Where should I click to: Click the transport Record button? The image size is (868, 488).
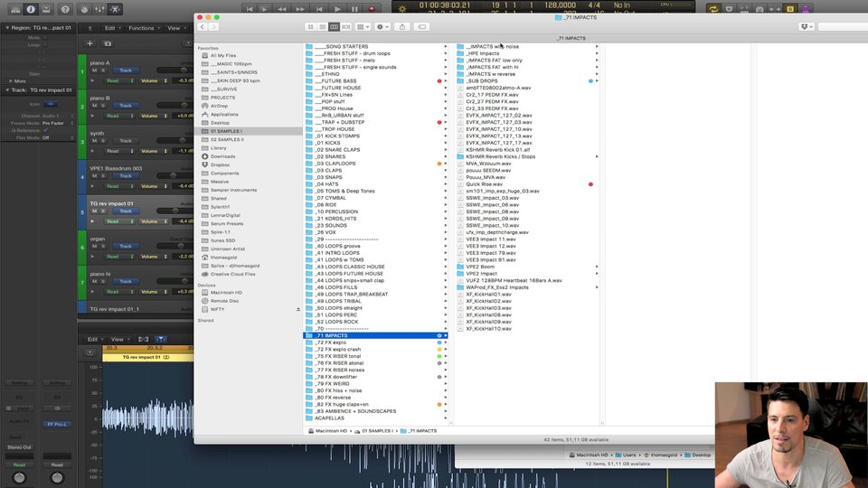pos(372,9)
